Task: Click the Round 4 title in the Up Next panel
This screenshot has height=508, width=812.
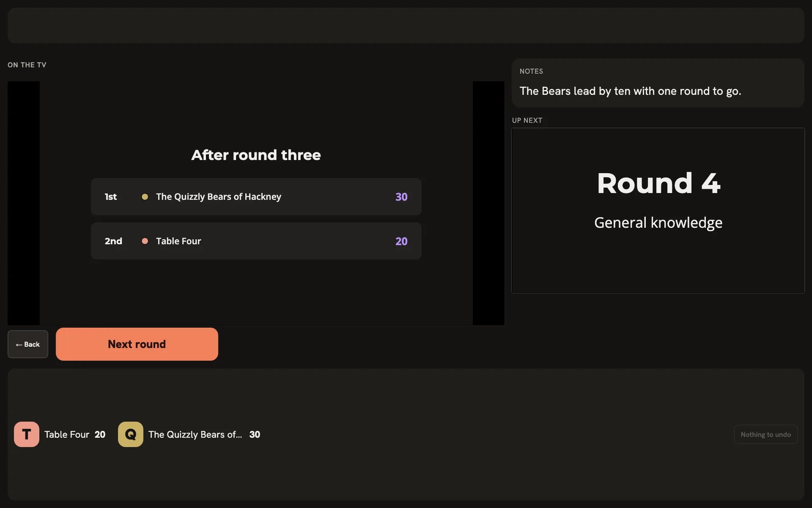Action: pos(658,183)
